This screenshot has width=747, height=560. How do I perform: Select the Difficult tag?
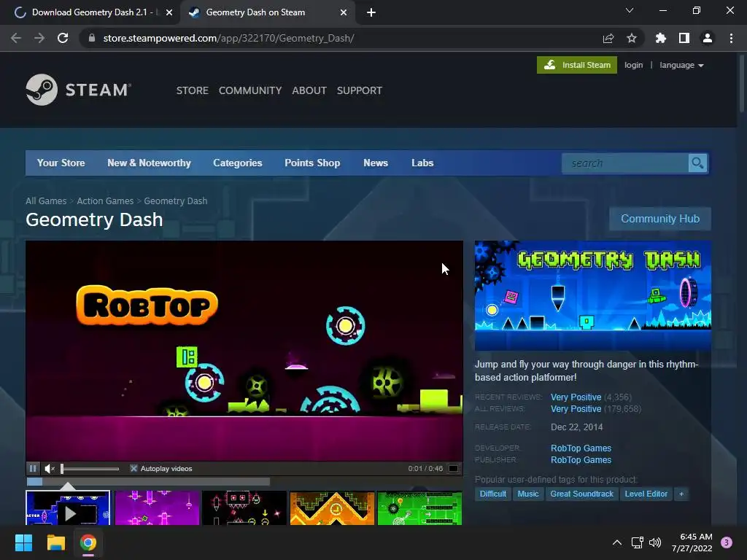point(492,494)
